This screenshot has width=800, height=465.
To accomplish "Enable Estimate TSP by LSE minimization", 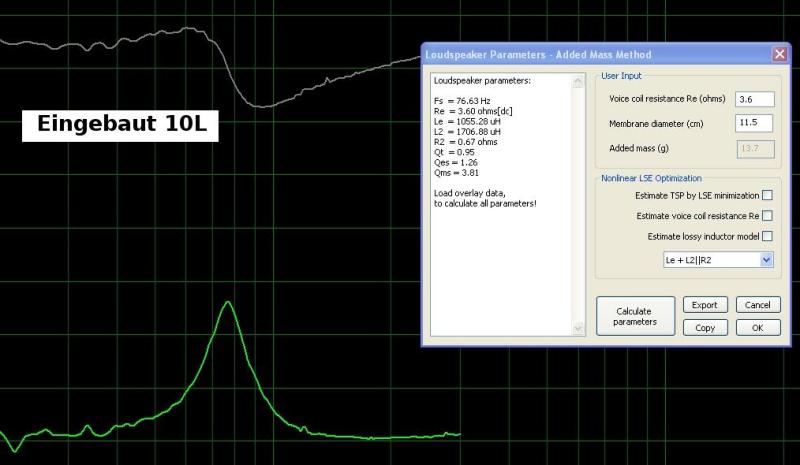I will tap(767, 195).
